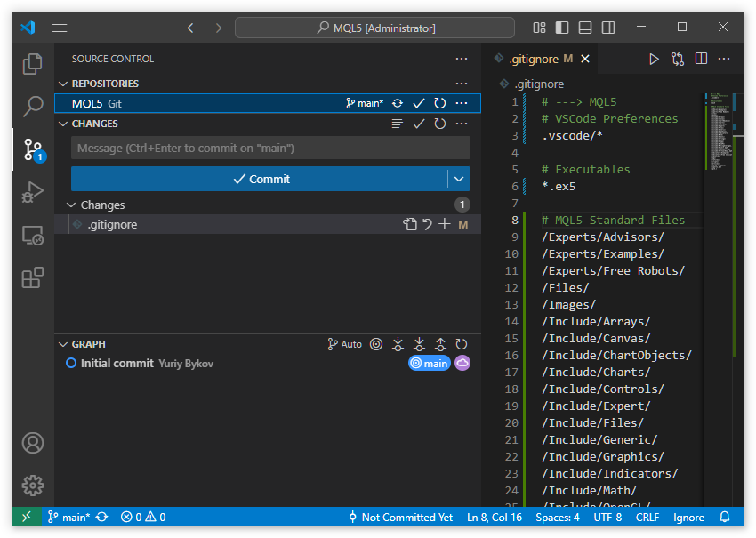Select the Initial commit graph entry
756x538 pixels.
(x=268, y=364)
